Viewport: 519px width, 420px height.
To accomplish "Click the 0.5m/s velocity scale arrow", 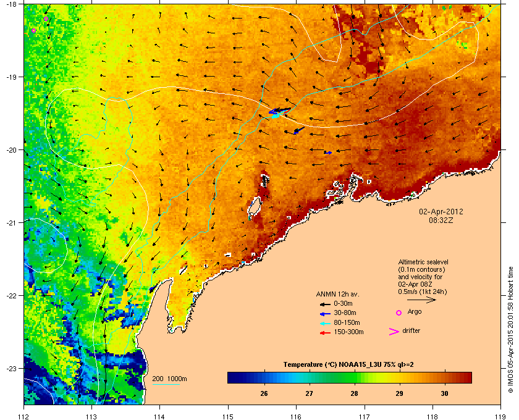I will [x=421, y=300].
